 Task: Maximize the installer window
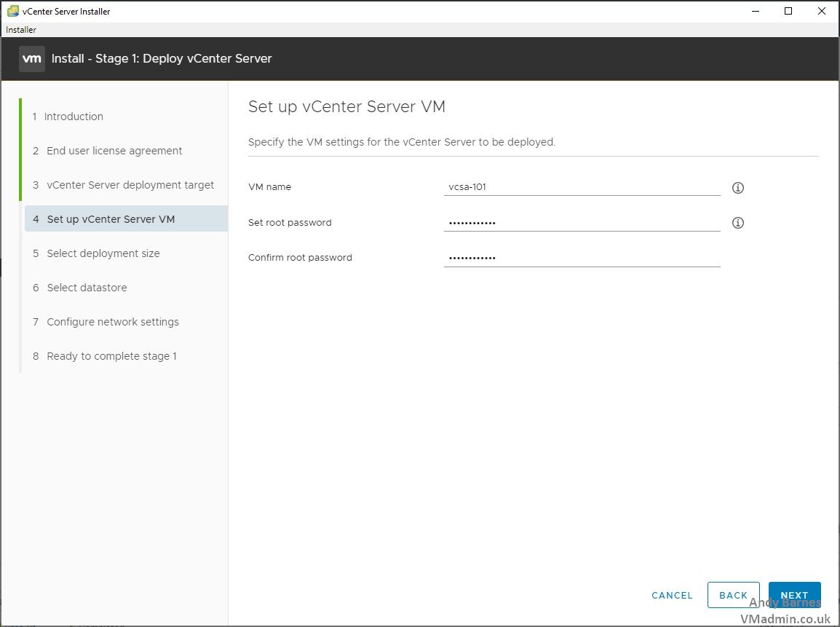[x=788, y=11]
